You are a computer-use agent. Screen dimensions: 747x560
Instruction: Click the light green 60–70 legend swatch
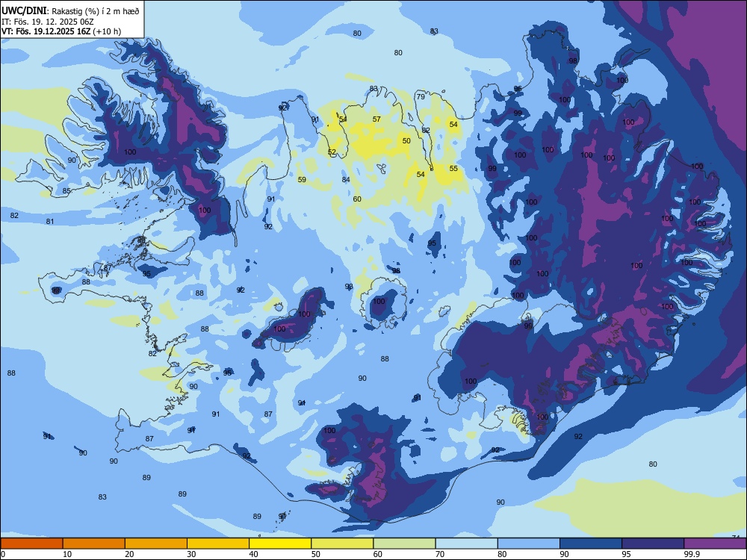point(404,544)
